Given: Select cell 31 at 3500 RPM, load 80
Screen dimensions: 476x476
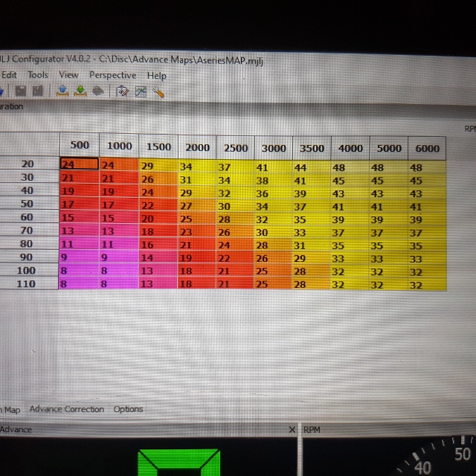Looking at the screenshot, I should (311, 245).
